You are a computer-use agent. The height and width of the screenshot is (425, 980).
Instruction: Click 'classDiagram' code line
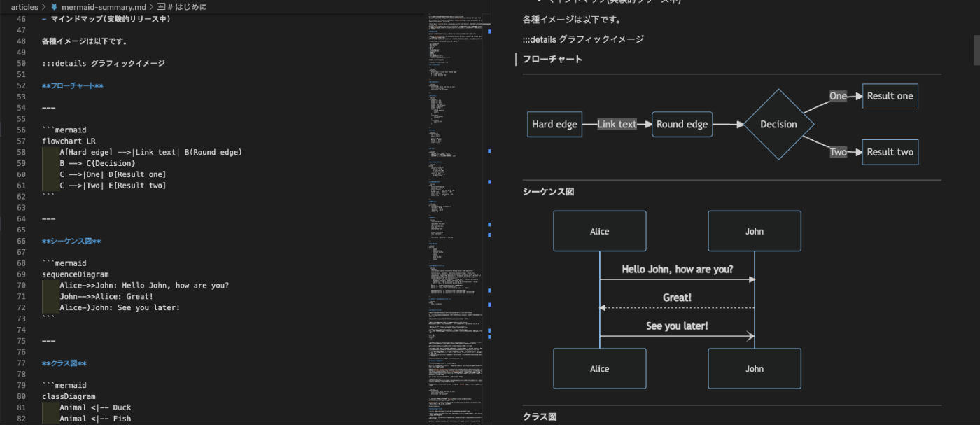[x=69, y=396]
